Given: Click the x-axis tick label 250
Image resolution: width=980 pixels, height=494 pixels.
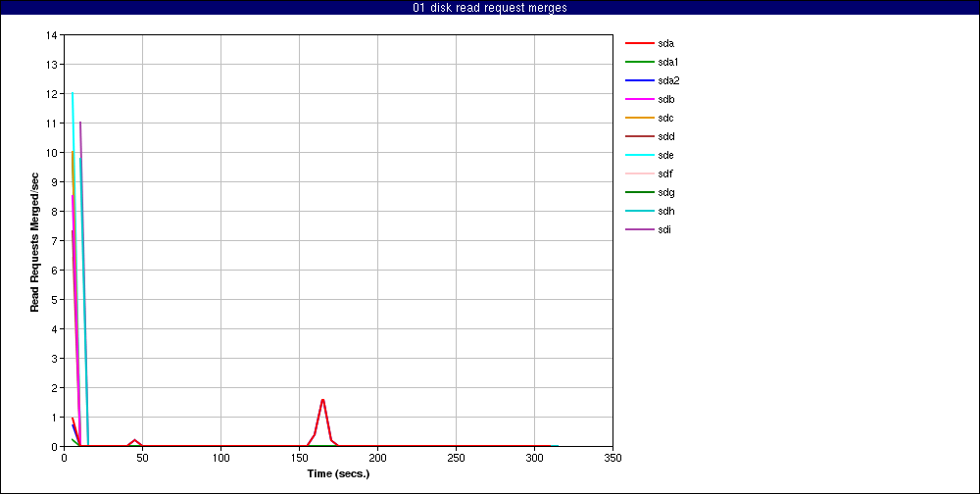Looking at the screenshot, I should (457, 457).
